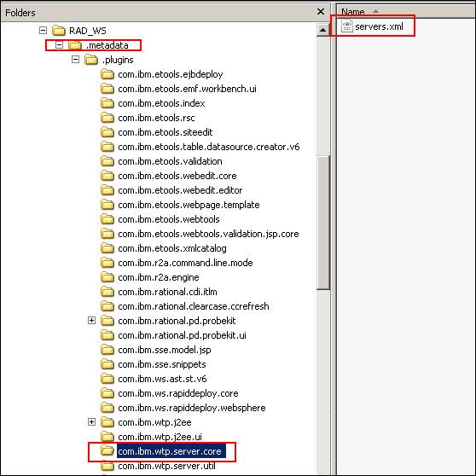
Task: Click the com.ibm.etools.siteedit folder icon
Action: pos(107,132)
